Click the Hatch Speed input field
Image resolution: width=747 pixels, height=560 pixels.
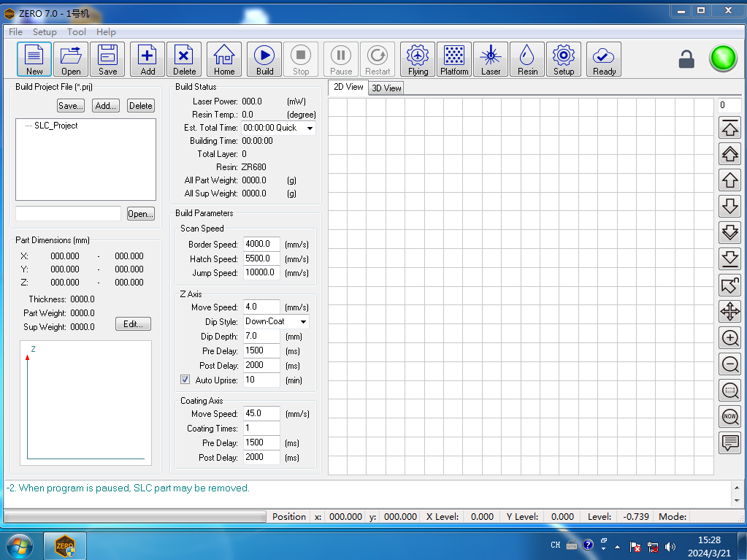[x=261, y=258]
